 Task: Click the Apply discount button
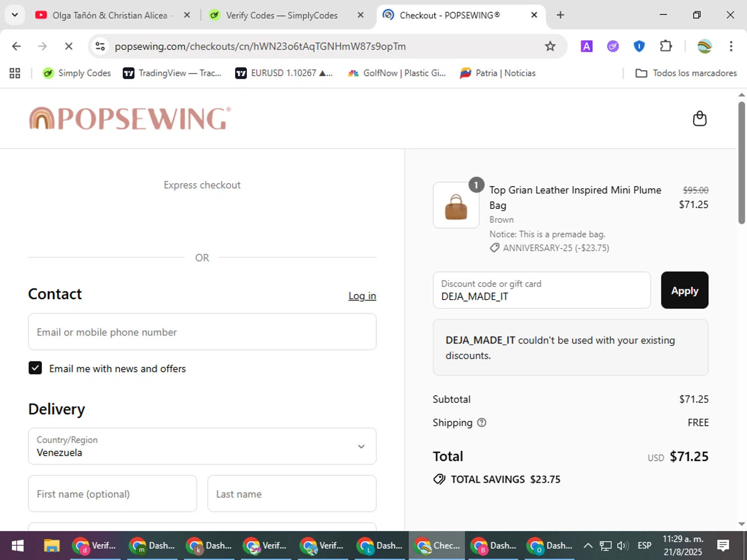point(685,290)
